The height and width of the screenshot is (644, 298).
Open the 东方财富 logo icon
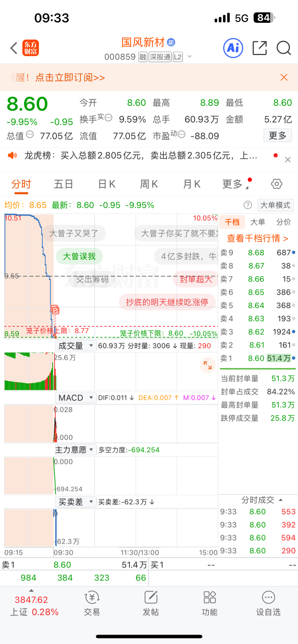pyautogui.click(x=31, y=48)
